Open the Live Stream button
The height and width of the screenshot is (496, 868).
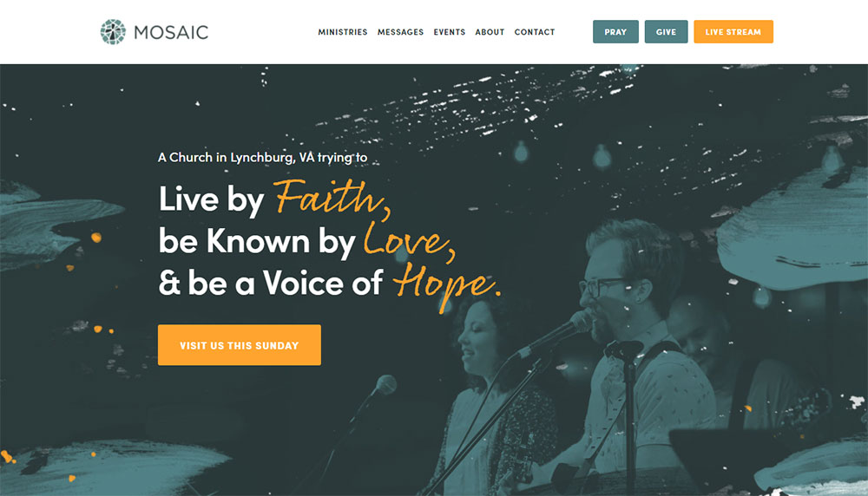(x=733, y=31)
